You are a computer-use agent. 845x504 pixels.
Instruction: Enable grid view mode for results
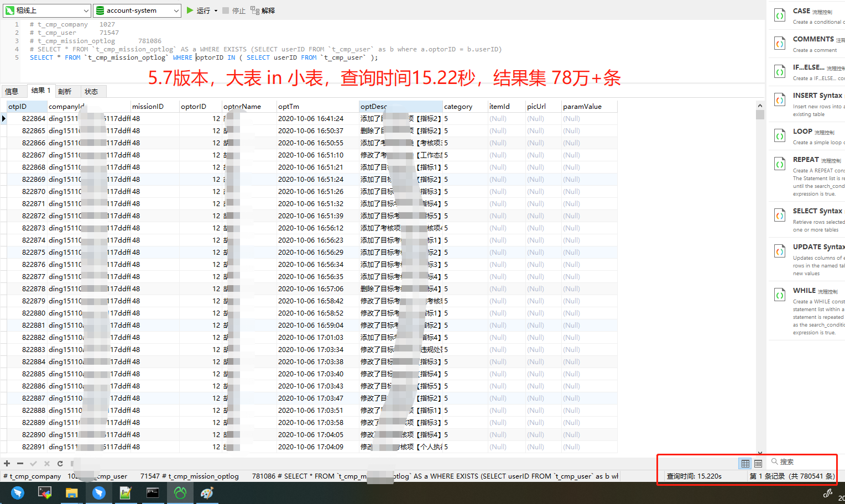point(745,463)
